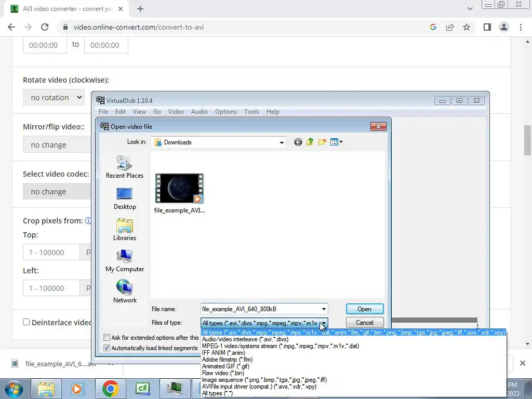Screen dimensions: 532x399
Task: Go up one folder level icon
Action: [x=310, y=142]
